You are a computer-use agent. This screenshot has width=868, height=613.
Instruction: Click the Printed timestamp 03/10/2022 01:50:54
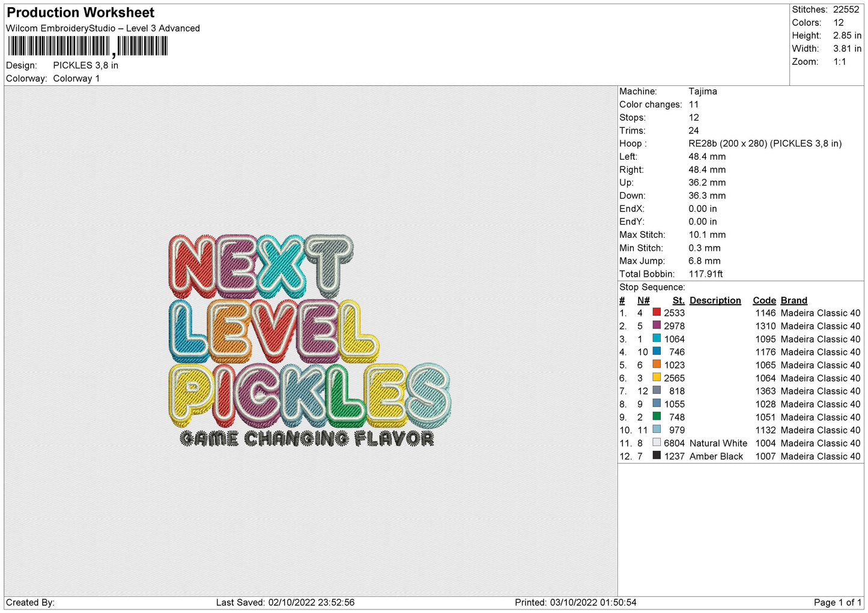click(593, 602)
